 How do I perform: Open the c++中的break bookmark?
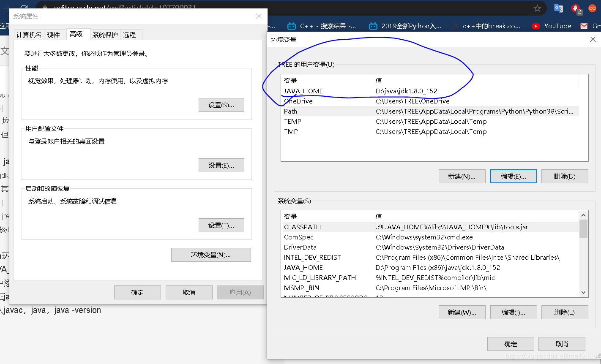[x=486, y=26]
